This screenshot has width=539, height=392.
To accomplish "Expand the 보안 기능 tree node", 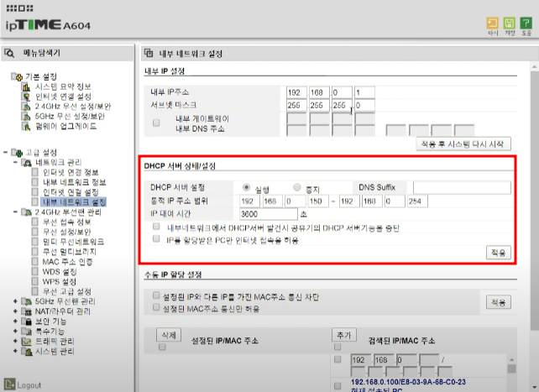I will [x=15, y=321].
